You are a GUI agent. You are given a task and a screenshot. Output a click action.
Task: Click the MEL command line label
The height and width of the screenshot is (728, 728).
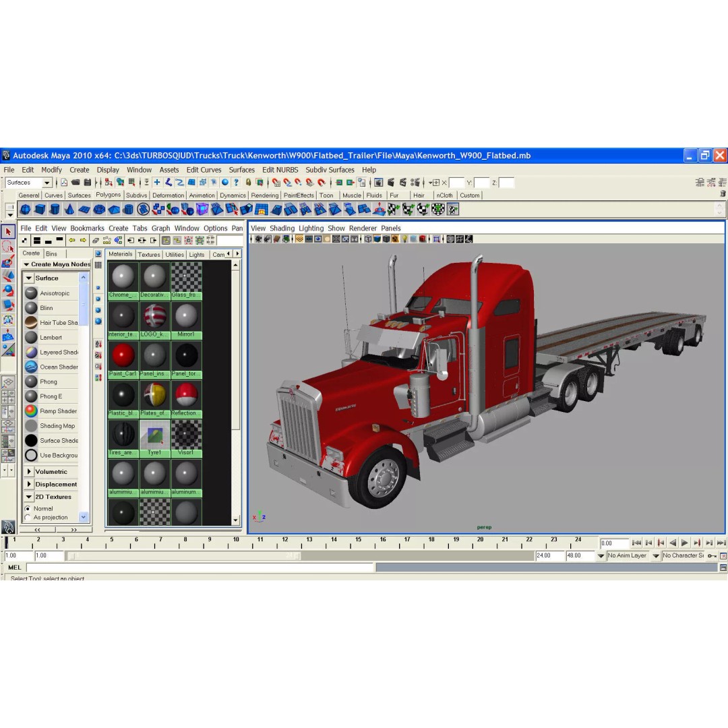tap(14, 568)
